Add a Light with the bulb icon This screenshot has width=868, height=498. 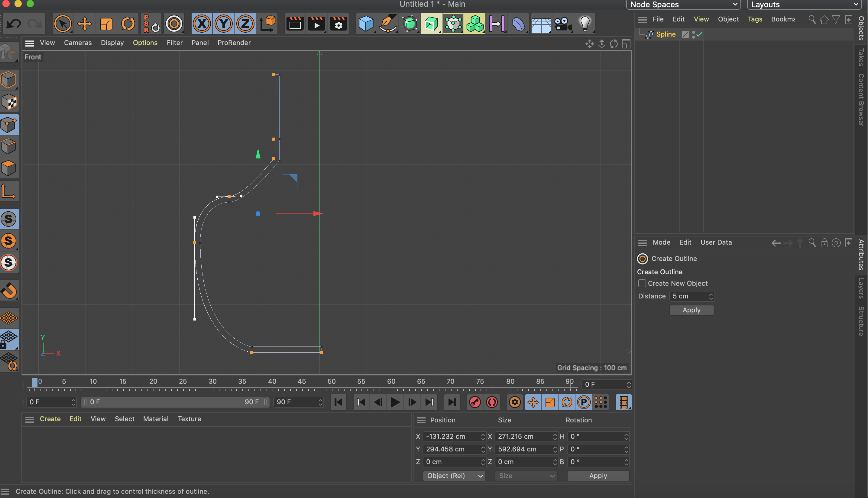coord(585,24)
